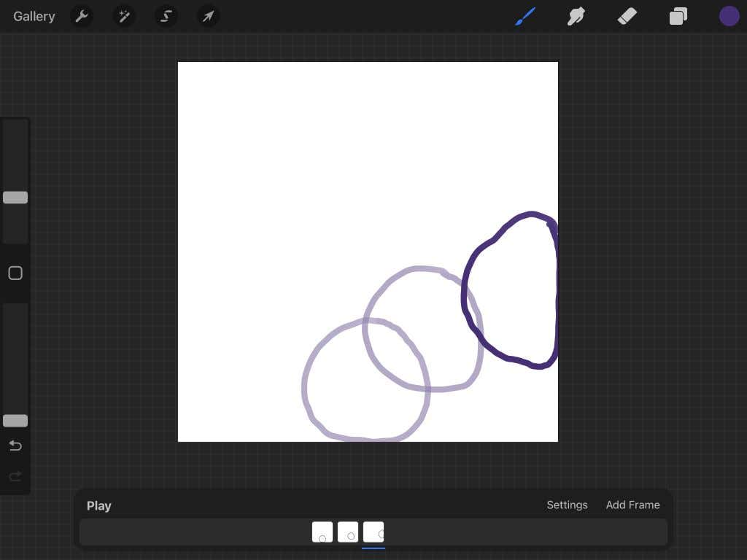The image size is (747, 560).
Task: Select the second frame in timeline
Action: click(348, 532)
